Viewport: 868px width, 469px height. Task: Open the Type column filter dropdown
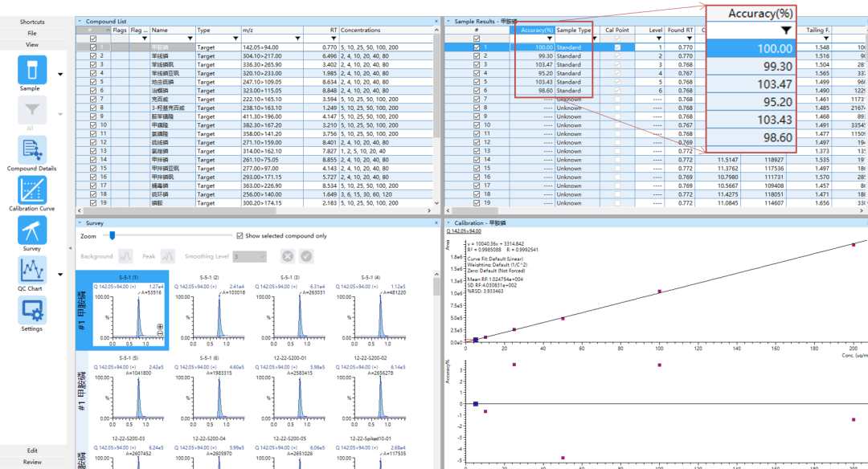234,39
